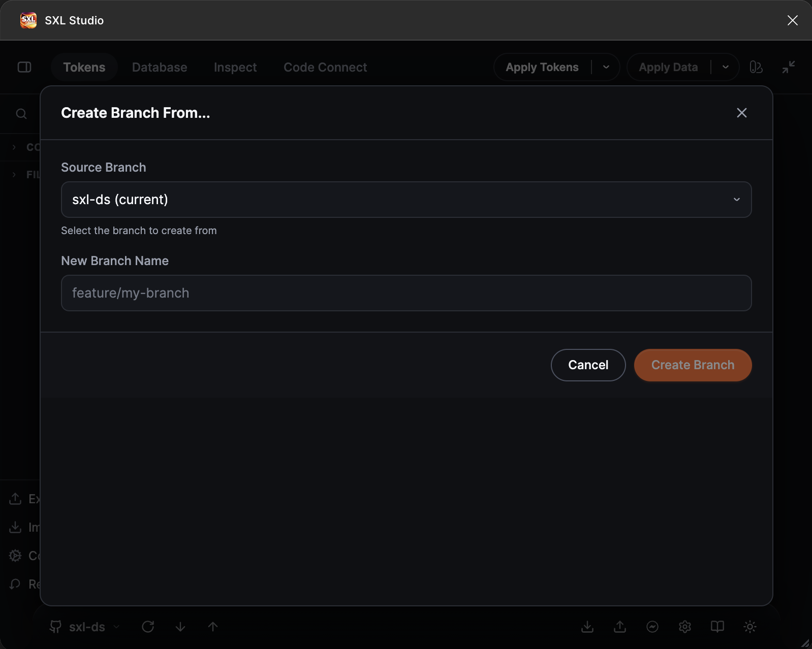Open the settings gear in the bottom bar
The height and width of the screenshot is (649, 812).
tap(685, 627)
